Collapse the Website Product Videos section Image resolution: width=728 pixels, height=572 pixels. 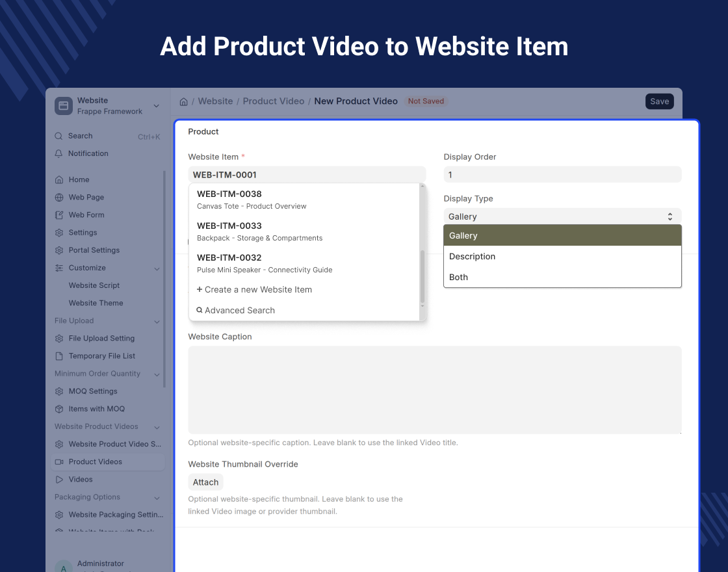157,427
